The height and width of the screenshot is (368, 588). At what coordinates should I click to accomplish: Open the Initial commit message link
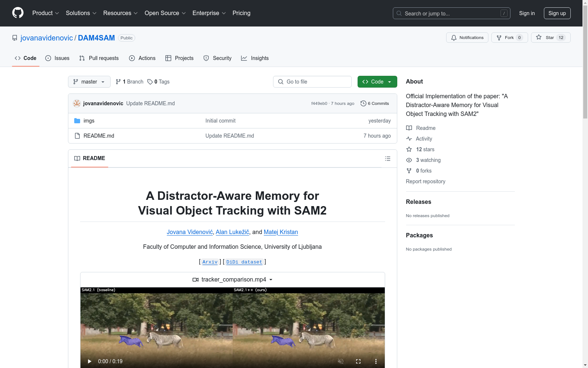220,121
